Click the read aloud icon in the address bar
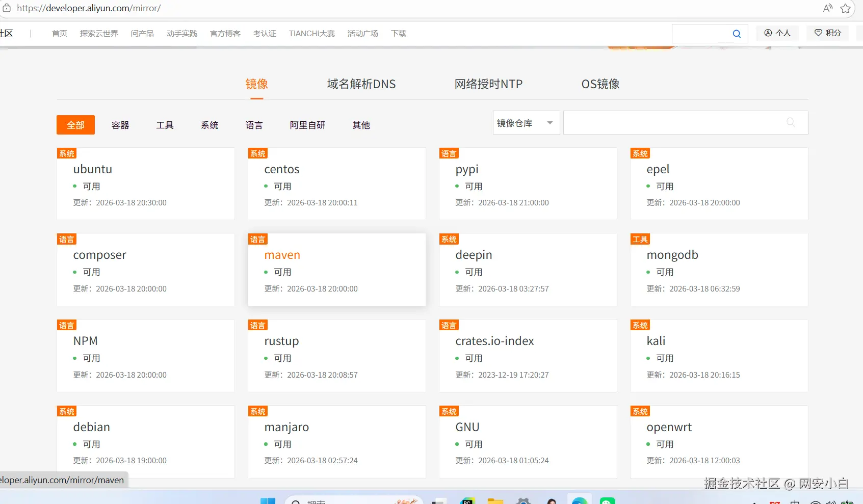863x504 pixels. [x=828, y=8]
